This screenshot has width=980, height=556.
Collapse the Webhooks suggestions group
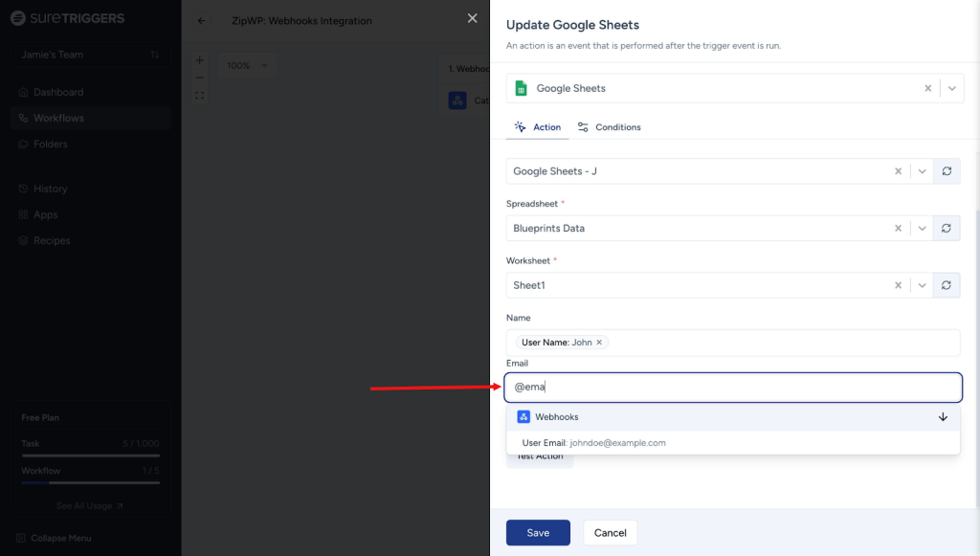pyautogui.click(x=943, y=417)
